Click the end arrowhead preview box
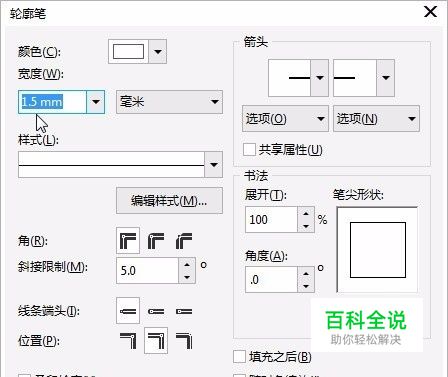Image resolution: width=448 pixels, height=377 pixels. coord(355,78)
